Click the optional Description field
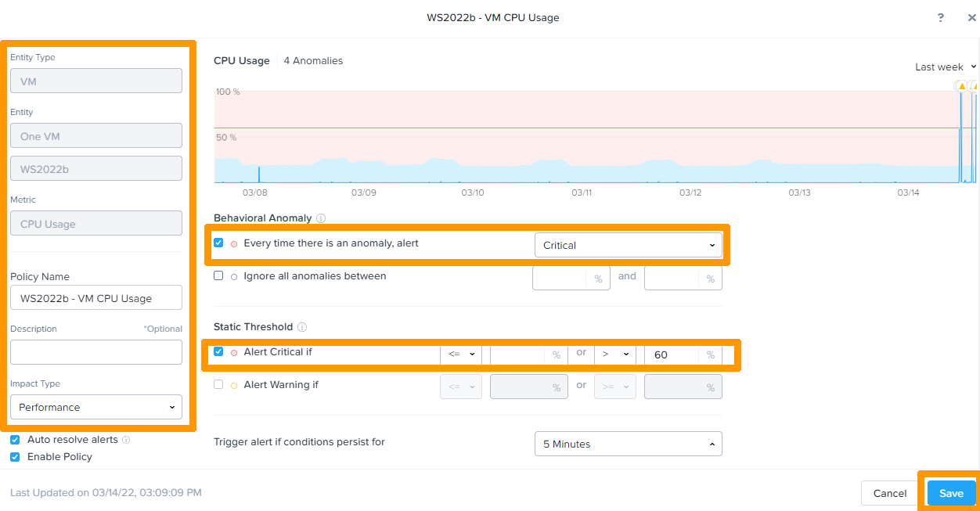 click(x=95, y=352)
